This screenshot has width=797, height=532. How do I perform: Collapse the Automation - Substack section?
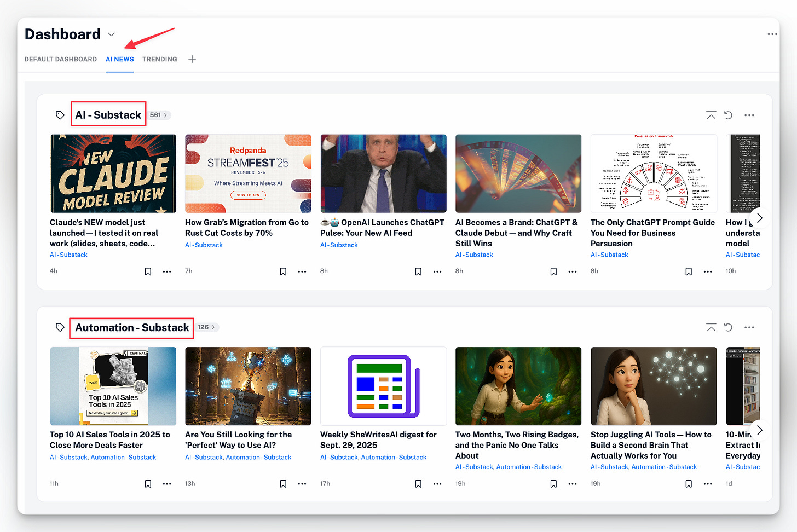tap(711, 327)
